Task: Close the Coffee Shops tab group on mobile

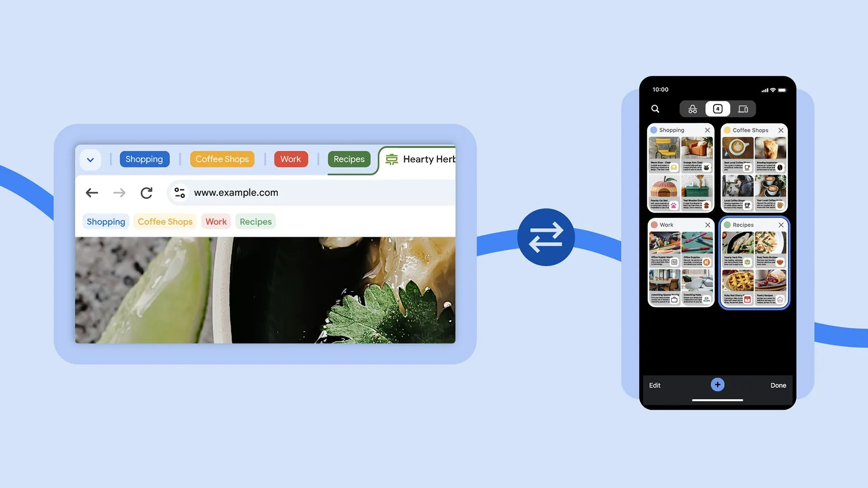Action: tap(781, 130)
